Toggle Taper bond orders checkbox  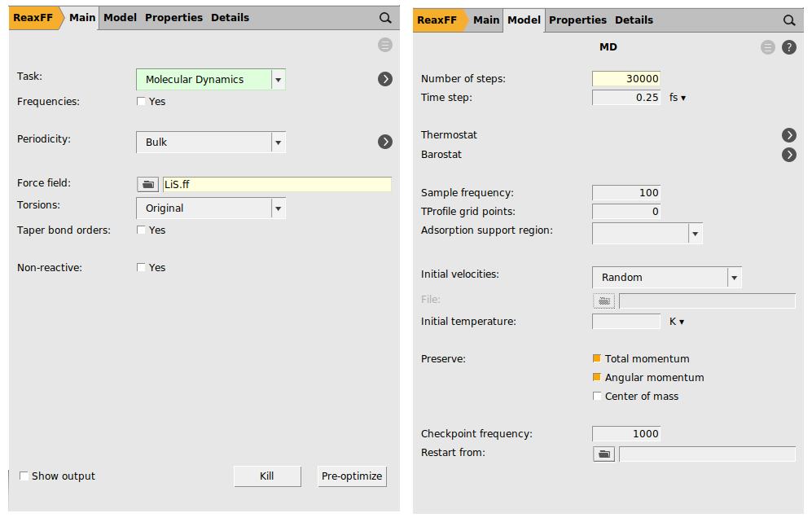tap(141, 230)
